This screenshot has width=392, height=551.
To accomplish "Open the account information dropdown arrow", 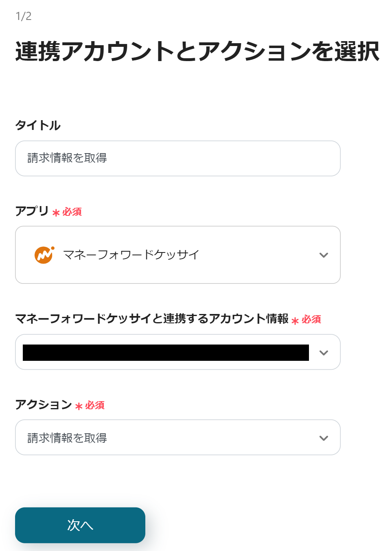I will [x=324, y=353].
